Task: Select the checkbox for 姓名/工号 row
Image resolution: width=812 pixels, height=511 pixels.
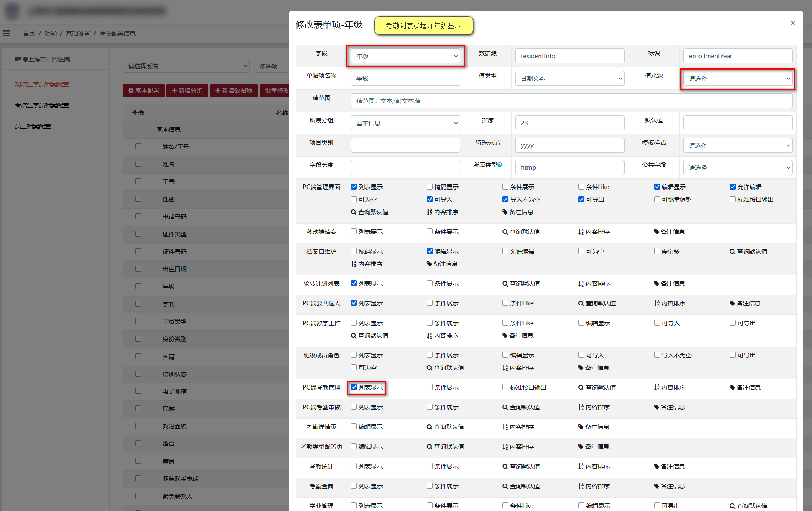Action: tap(138, 146)
